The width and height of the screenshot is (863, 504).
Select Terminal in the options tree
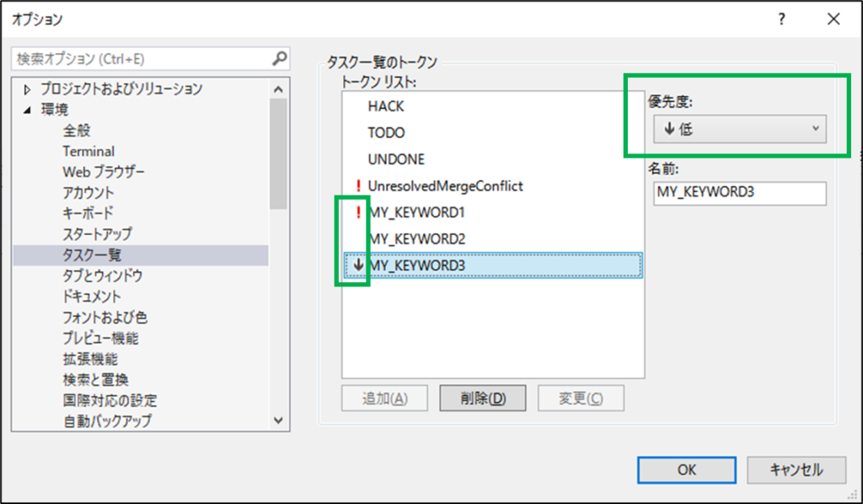pos(88,152)
